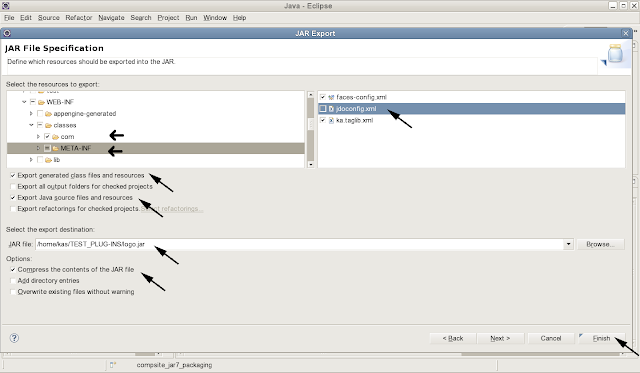Enable Add directory entries option
The image size is (640, 373).
coord(13,281)
